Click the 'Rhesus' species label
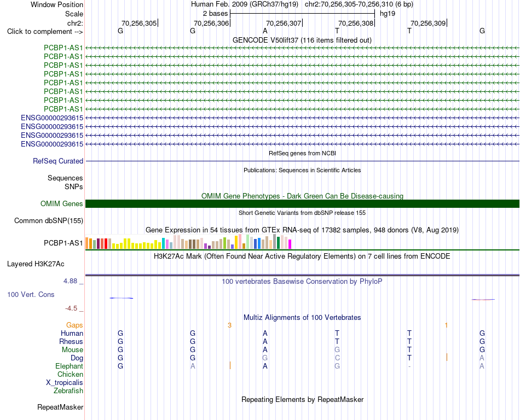This screenshot has height=420, width=520. (71, 341)
